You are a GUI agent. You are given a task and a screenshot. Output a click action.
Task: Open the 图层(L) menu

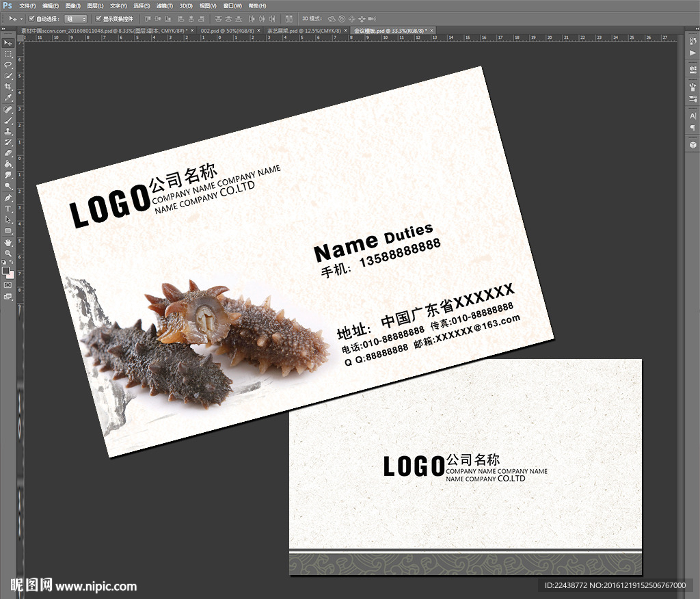click(x=95, y=5)
